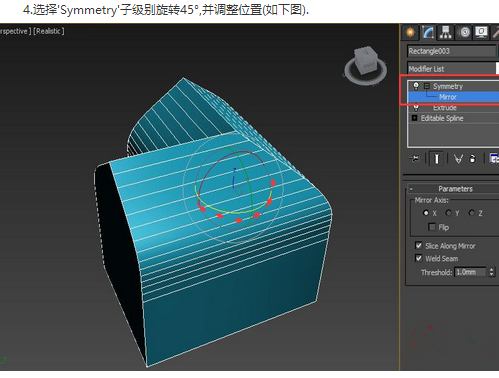Click the Threshold value field
499x378 pixels.
coord(470,272)
